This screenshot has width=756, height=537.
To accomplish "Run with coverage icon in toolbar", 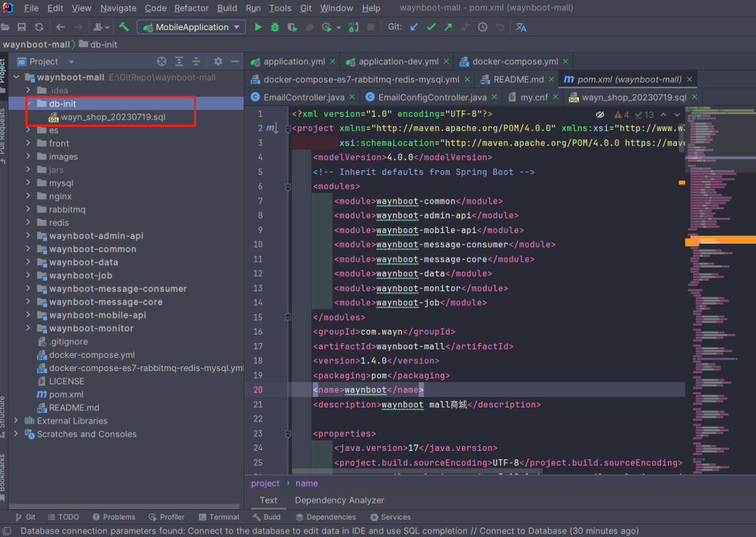I will point(292,27).
